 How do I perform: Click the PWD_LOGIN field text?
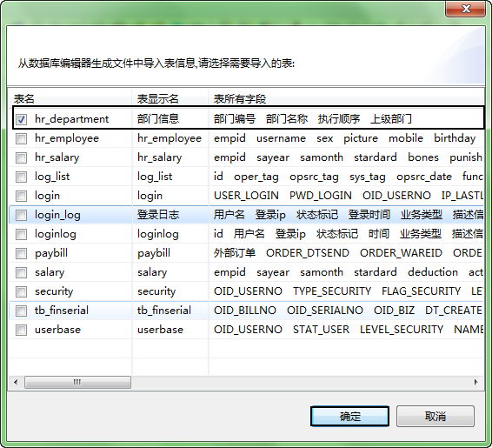pyautogui.click(x=321, y=196)
